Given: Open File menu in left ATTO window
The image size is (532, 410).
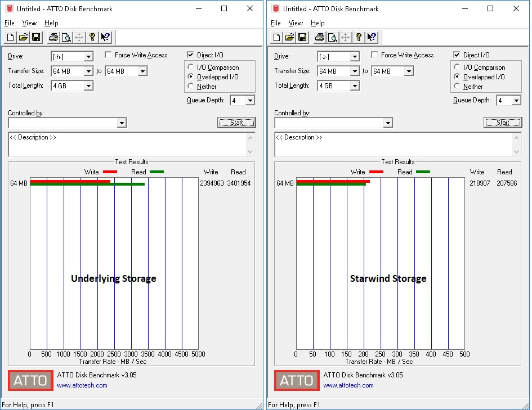Looking at the screenshot, I should click(9, 23).
